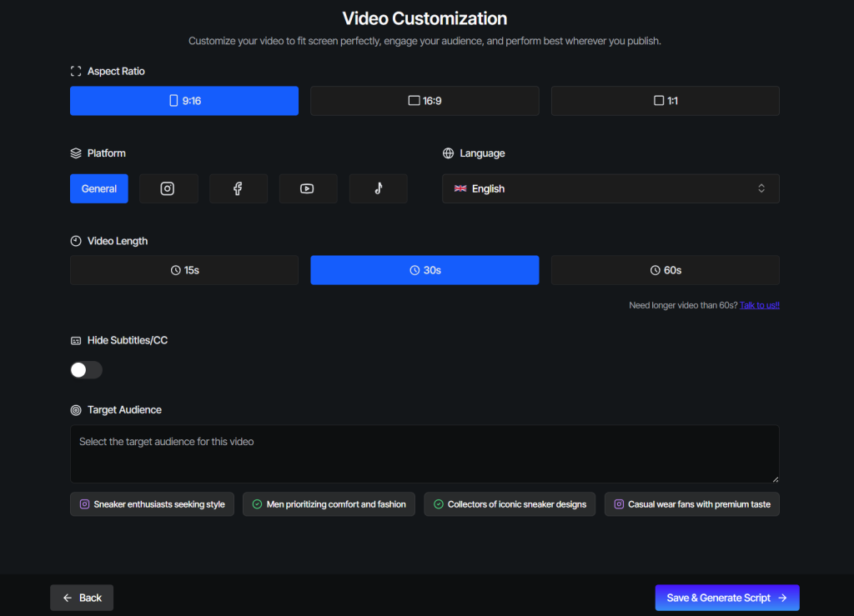Select the TikTok platform icon
Screen dimensions: 854x616
[x=378, y=189]
